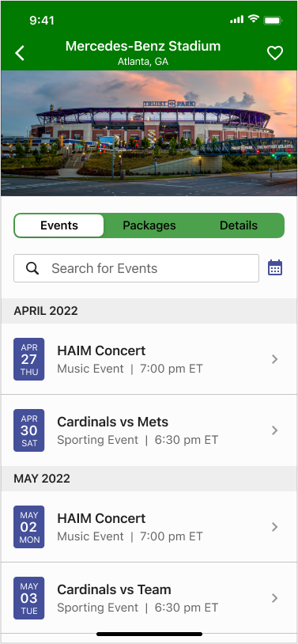Viewport: 298px width, 644px height.
Task: Tap the back arrow icon
Action: pos(20,53)
